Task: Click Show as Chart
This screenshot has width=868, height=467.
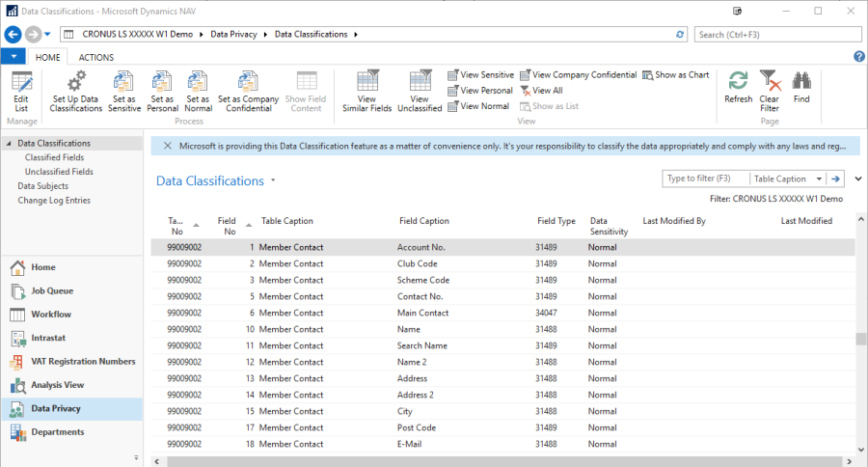Action: pyautogui.click(x=675, y=75)
